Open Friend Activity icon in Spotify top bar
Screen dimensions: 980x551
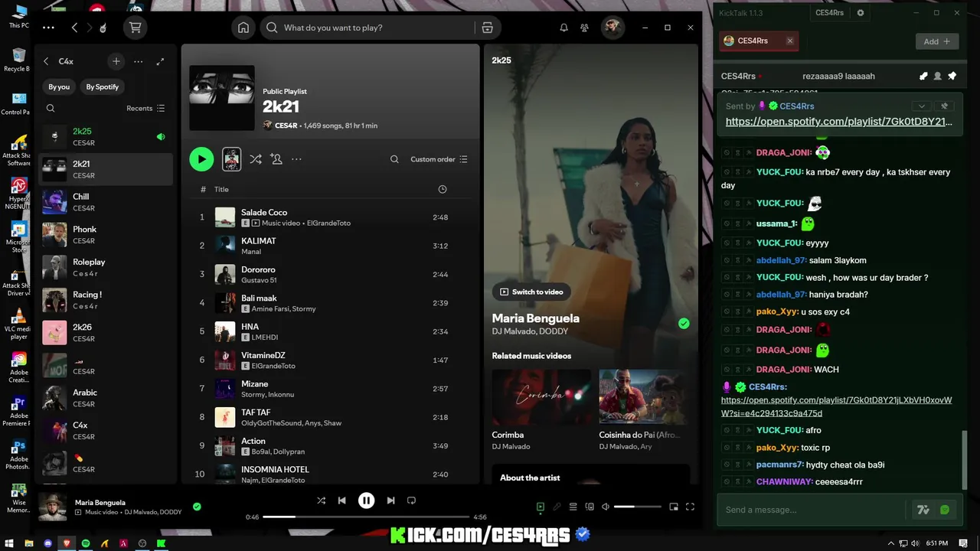584,28
